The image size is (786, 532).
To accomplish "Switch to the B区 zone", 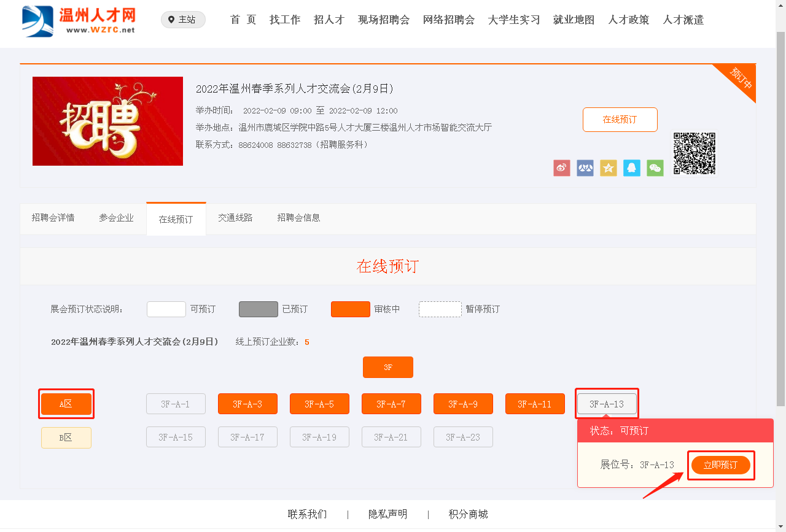I will [x=66, y=438].
